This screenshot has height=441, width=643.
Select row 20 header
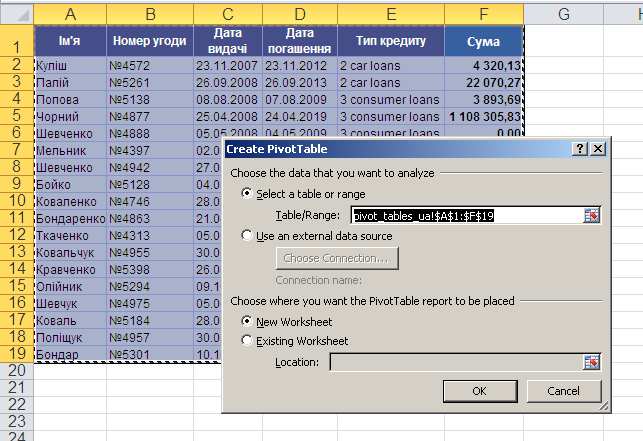(x=16, y=370)
